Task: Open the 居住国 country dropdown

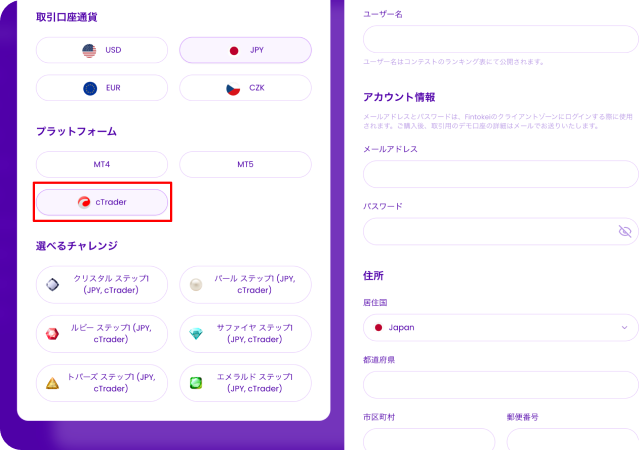Action: click(500, 327)
